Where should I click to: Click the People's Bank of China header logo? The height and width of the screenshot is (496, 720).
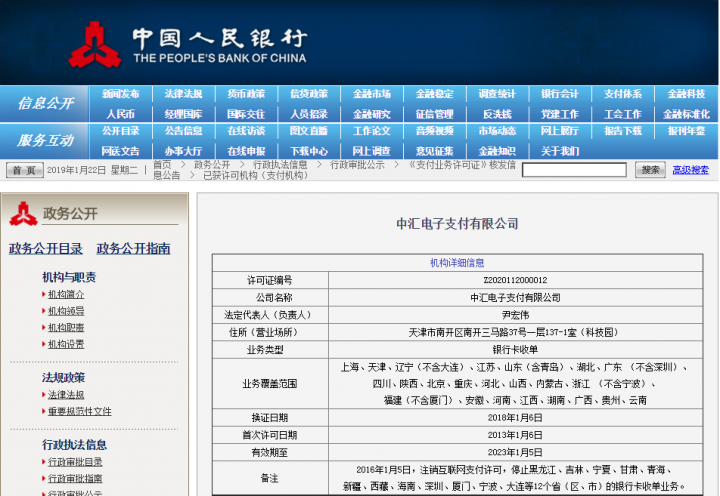click(x=188, y=45)
